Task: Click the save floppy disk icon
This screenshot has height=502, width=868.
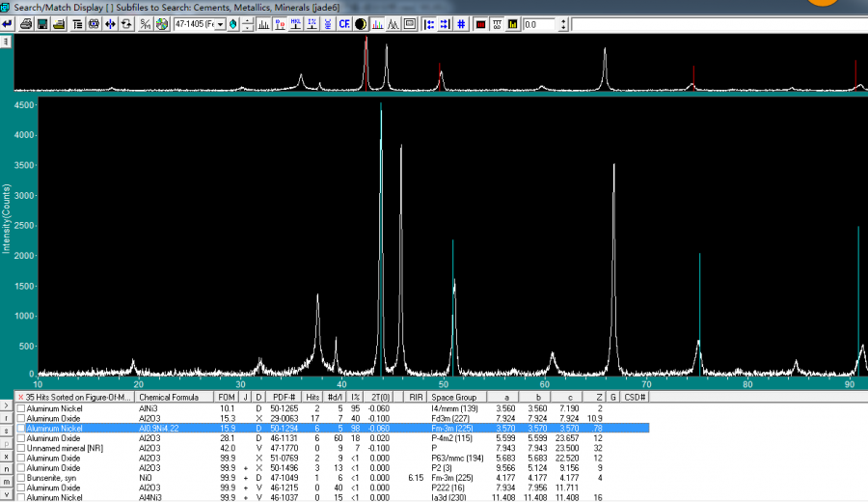Action: (42, 23)
